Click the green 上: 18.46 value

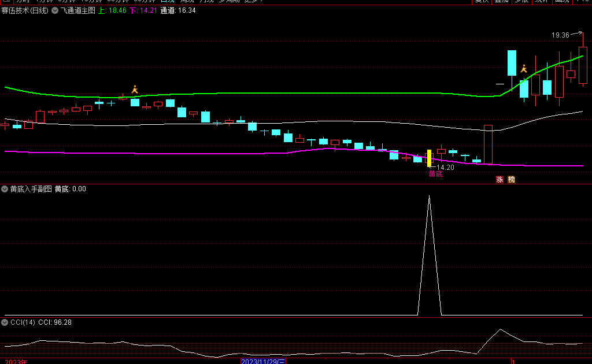(112, 10)
